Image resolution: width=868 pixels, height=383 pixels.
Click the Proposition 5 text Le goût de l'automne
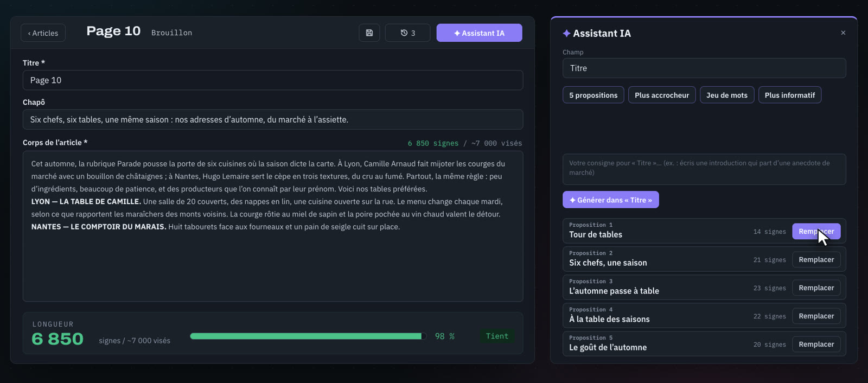tap(608, 347)
